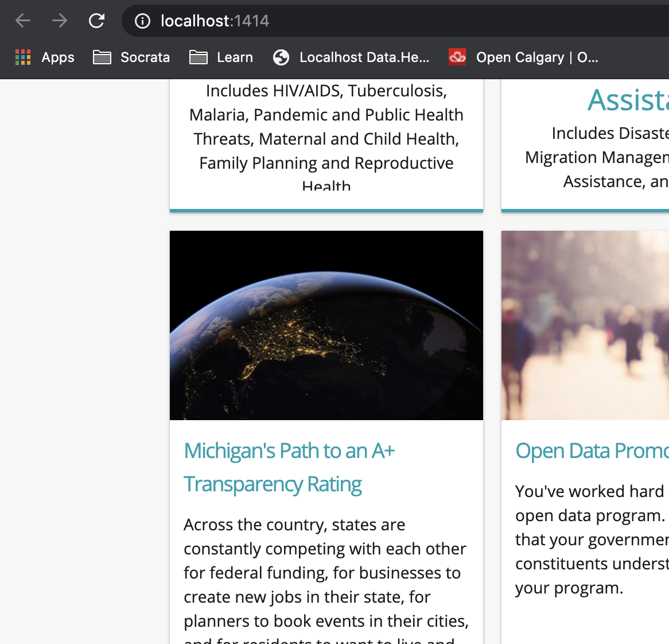This screenshot has height=644, width=669.
Task: Open the Apps grid icon in the bookmarks bar
Action: coord(23,57)
